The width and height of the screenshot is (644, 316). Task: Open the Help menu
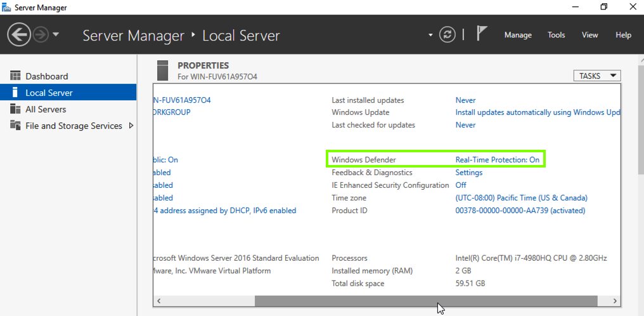point(623,35)
